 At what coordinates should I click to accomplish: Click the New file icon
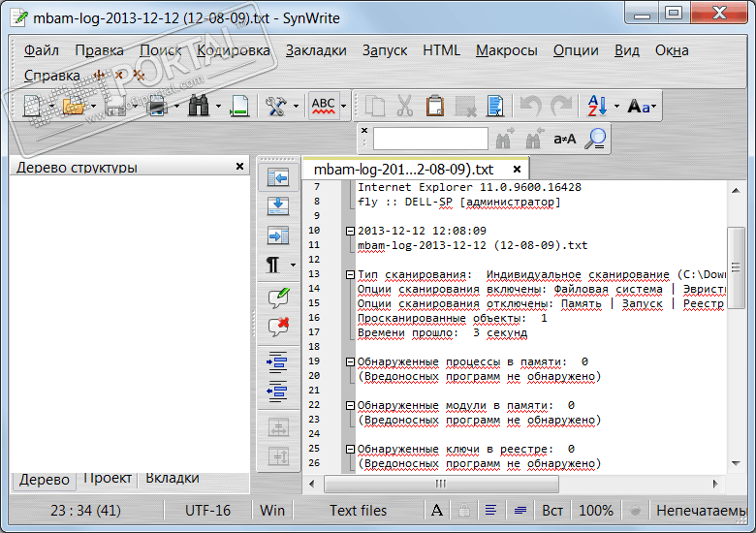point(32,106)
